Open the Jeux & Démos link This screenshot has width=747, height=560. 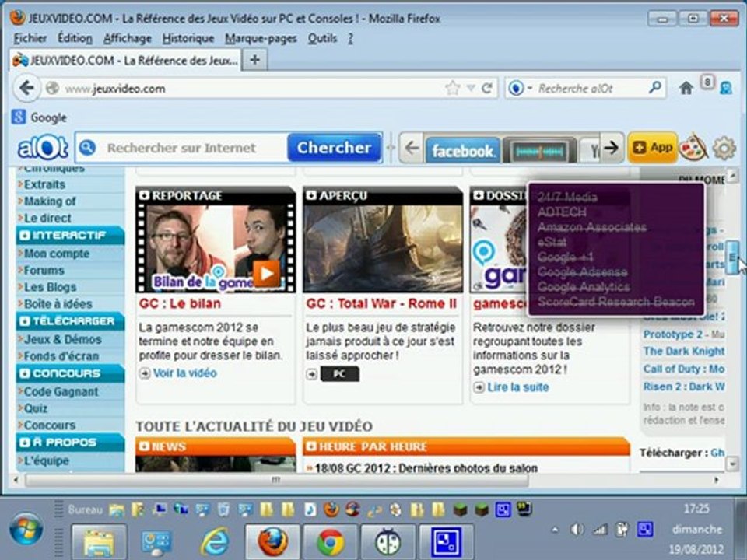click(62, 339)
